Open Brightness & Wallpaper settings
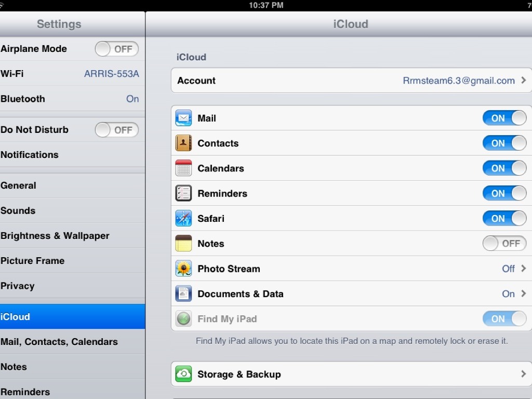The width and height of the screenshot is (532, 399). 55,236
